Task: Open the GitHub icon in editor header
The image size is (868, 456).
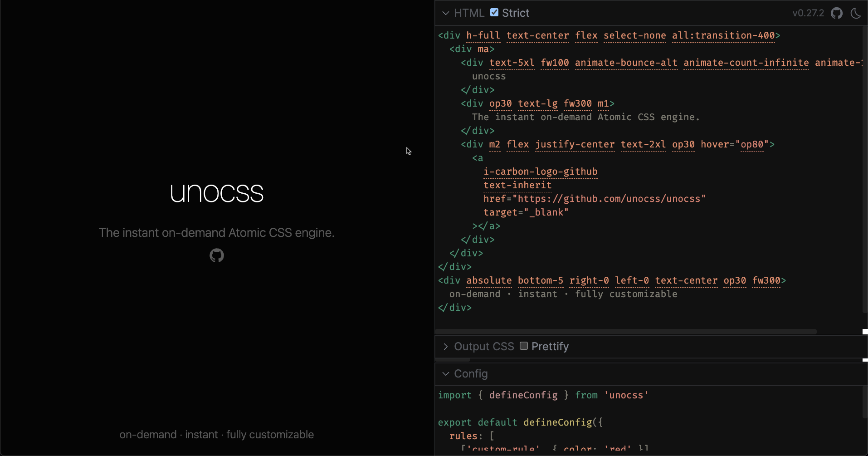Action: [837, 13]
